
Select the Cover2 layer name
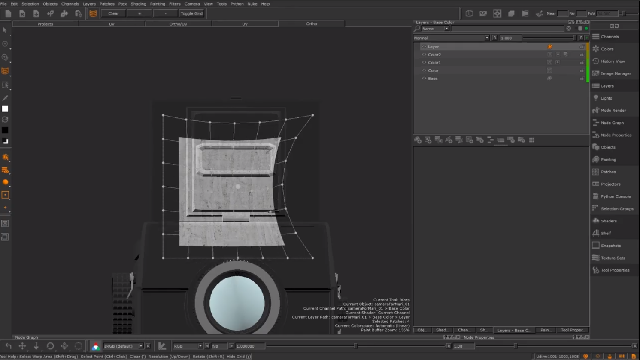pyautogui.click(x=434, y=55)
